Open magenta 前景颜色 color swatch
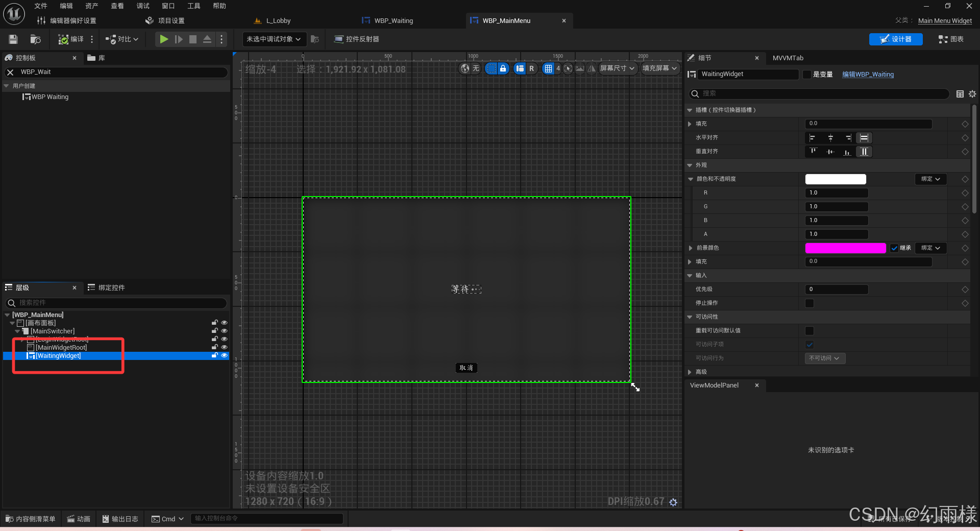Image resolution: width=980 pixels, height=531 pixels. pos(845,248)
